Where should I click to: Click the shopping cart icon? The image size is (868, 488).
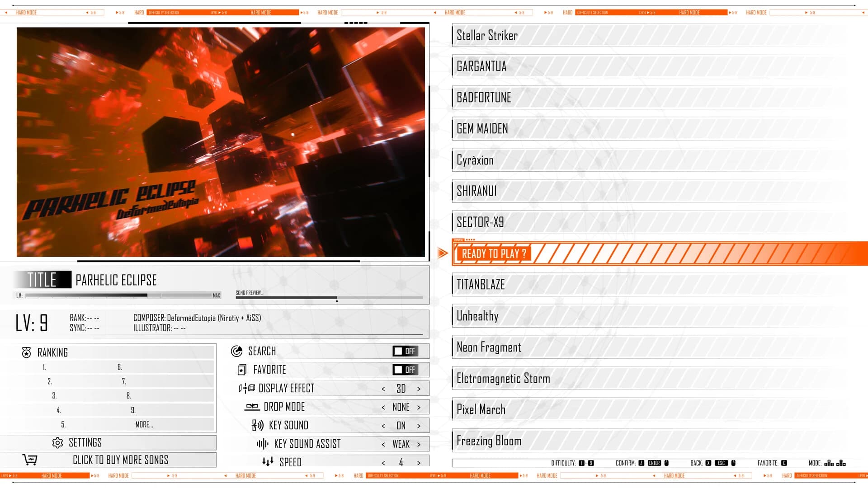[29, 460]
